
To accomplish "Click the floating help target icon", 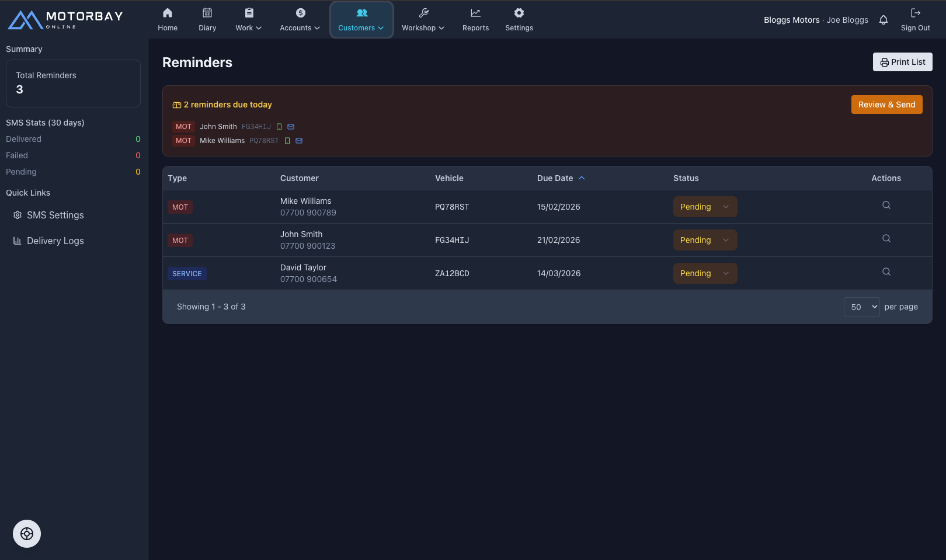I will [27, 534].
